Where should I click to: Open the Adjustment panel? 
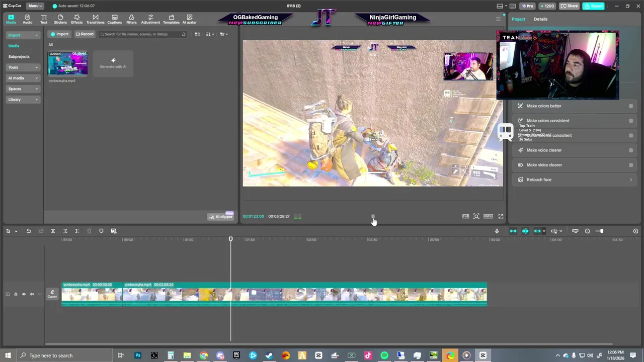(x=150, y=19)
